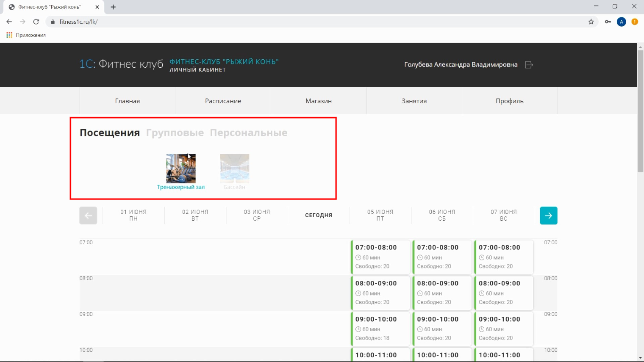Open the Профиль menu item
This screenshot has width=644, height=362.
point(510,101)
